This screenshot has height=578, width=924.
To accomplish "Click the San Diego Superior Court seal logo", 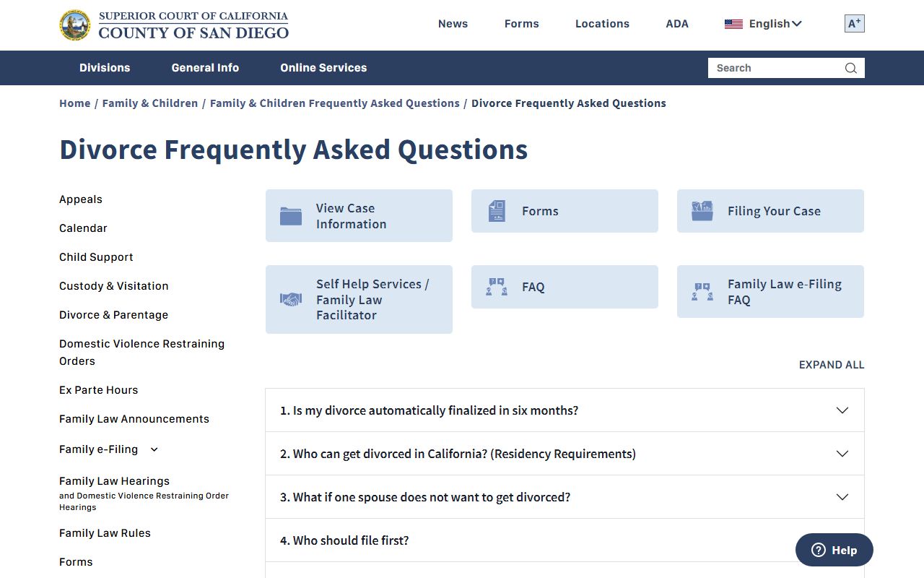I will (75, 25).
